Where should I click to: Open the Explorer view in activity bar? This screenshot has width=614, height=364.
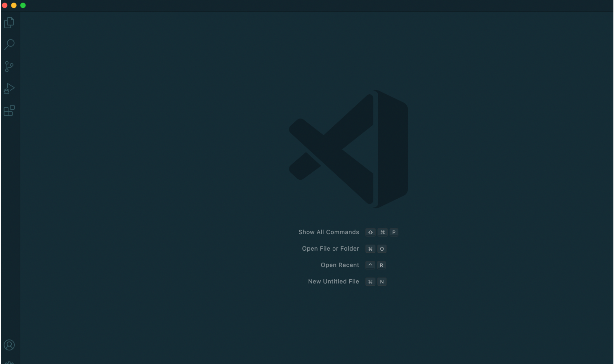pos(9,23)
